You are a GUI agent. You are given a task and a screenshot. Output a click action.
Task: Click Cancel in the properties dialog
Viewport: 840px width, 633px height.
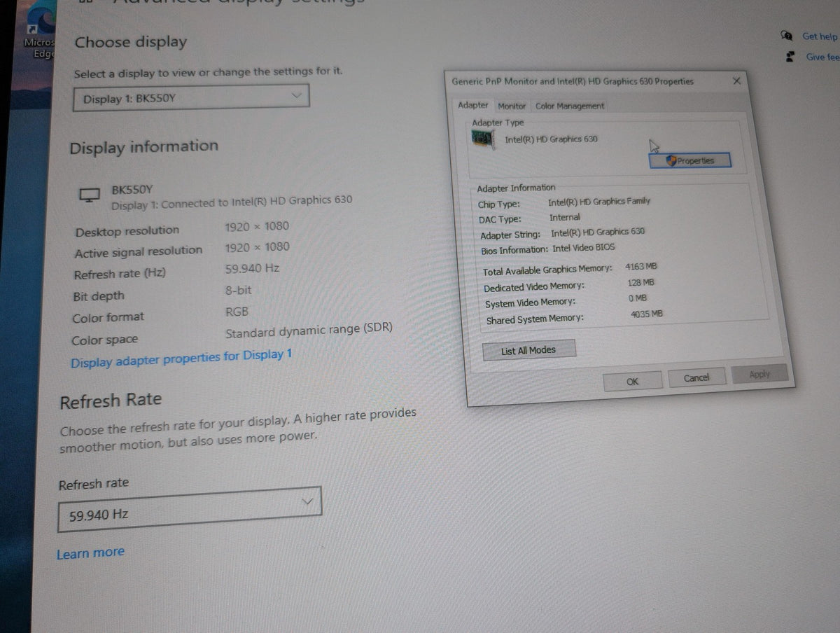click(696, 377)
